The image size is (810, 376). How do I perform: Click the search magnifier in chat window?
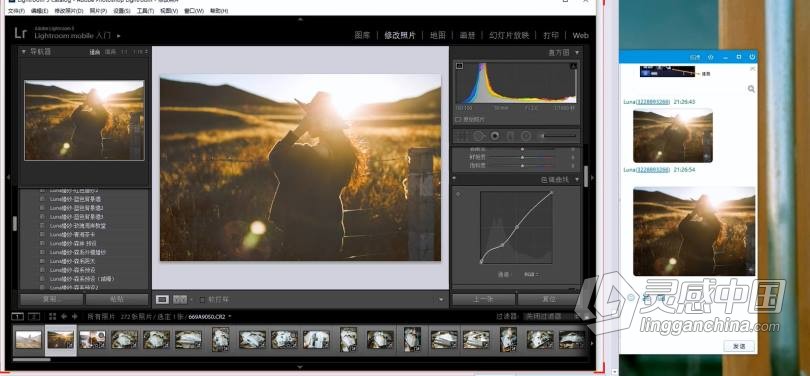(x=751, y=89)
